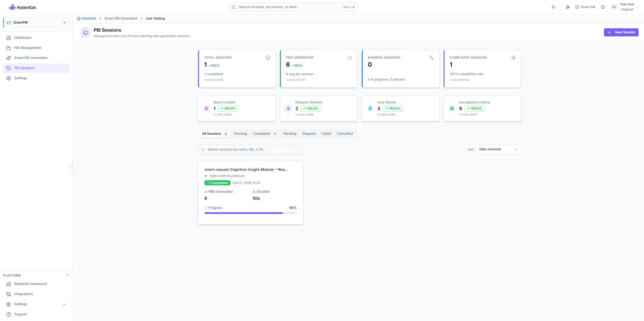Screen dimensions: 644x321
Task: Click the PBI Sessions page header icon
Action: 86,33
